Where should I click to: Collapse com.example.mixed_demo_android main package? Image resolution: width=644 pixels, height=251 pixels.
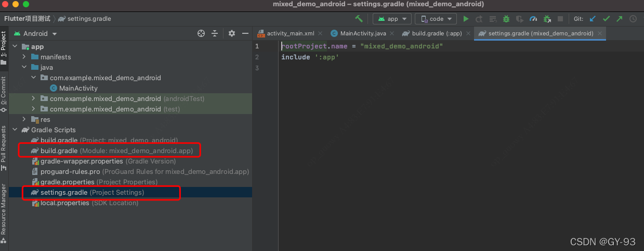point(34,78)
